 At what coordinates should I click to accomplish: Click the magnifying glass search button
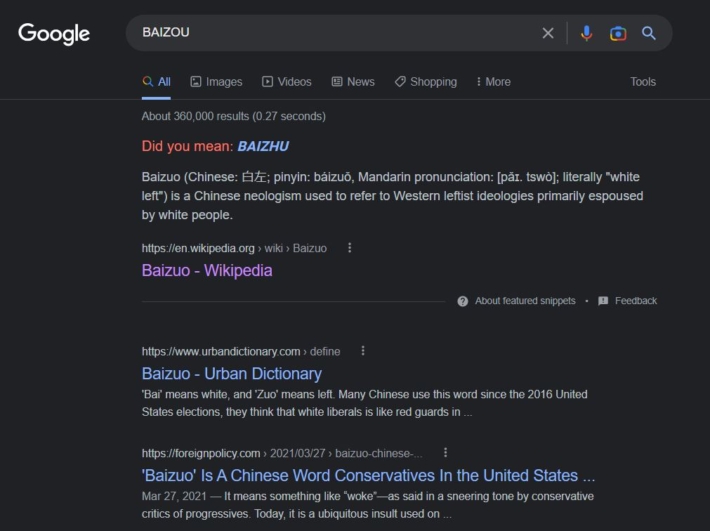tap(648, 33)
